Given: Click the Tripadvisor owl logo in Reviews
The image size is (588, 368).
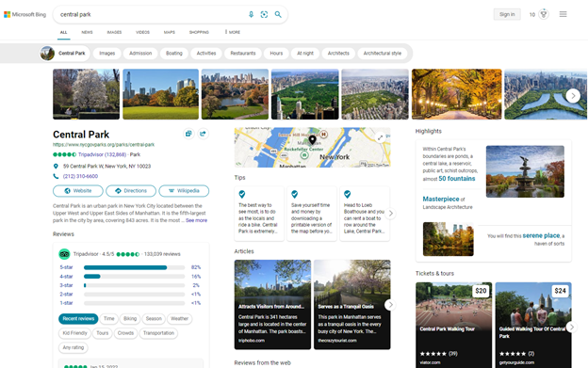Looking at the screenshot, I should 64,254.
